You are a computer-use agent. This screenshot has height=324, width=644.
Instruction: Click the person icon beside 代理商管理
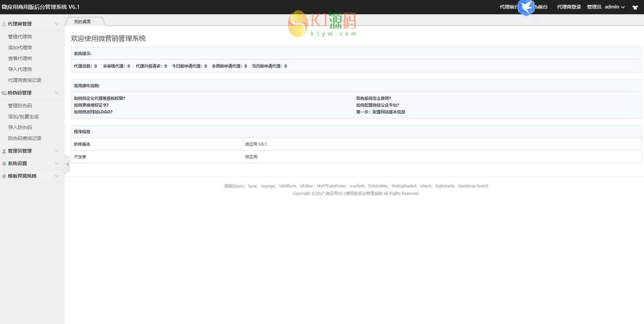click(4, 24)
